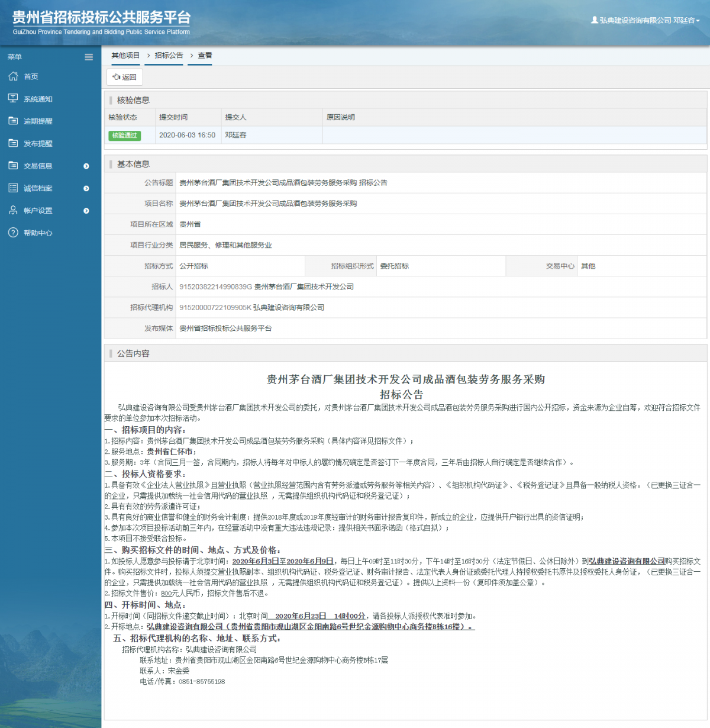This screenshot has width=710, height=728.
Task: Click the 公告内容 section header
Action: 133,353
